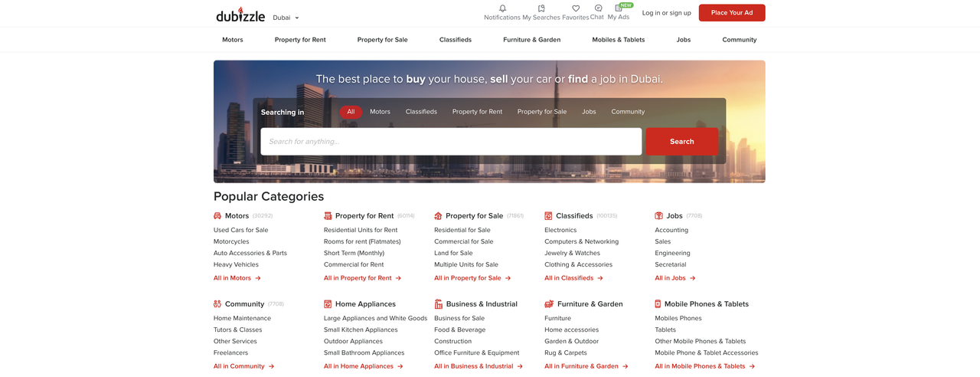980x377 pixels.
Task: Select Motors in the Searching in filters
Action: 380,112
